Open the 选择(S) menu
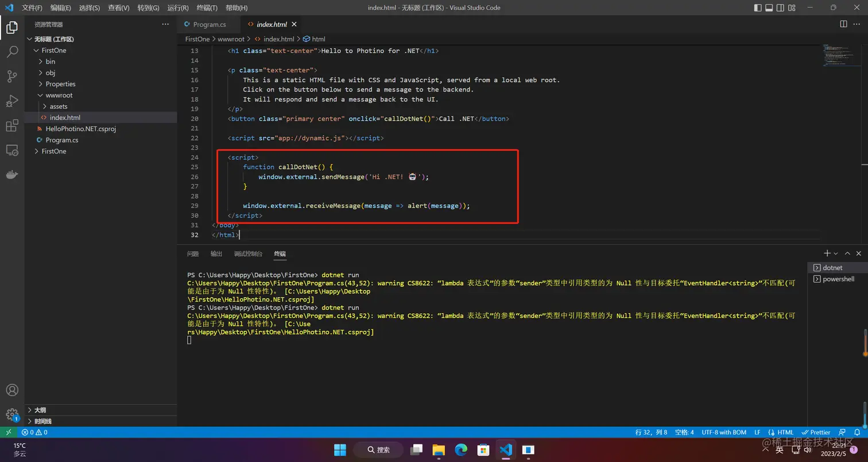Viewport: 868px width, 462px height. (x=90, y=7)
